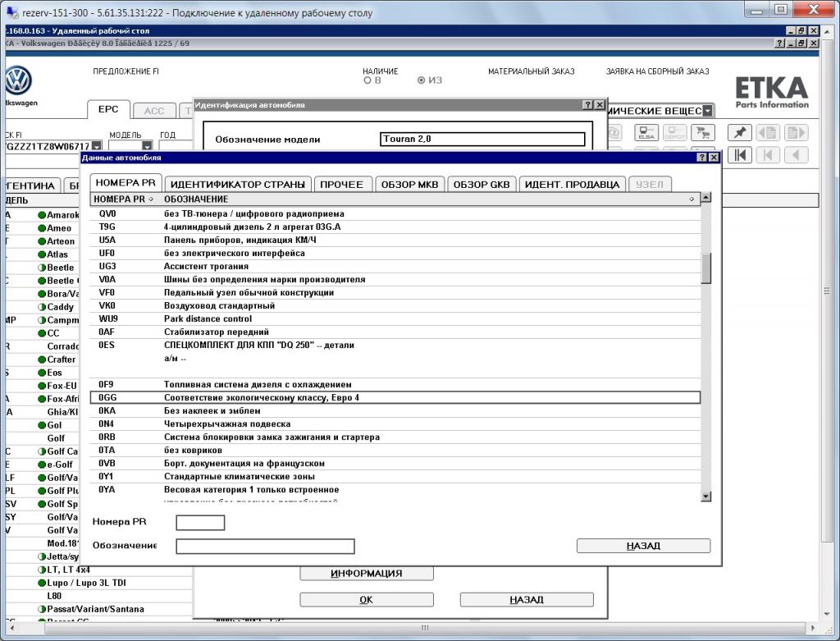This screenshot has height=641, width=840.
Task: Click the question mark in Данные автомобиля title
Action: pyautogui.click(x=702, y=158)
